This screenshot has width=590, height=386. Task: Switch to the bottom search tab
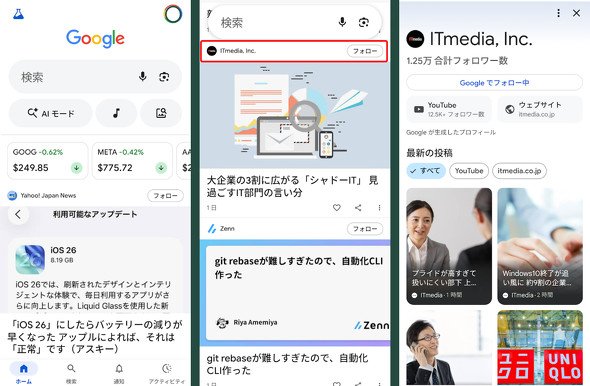coord(71,373)
